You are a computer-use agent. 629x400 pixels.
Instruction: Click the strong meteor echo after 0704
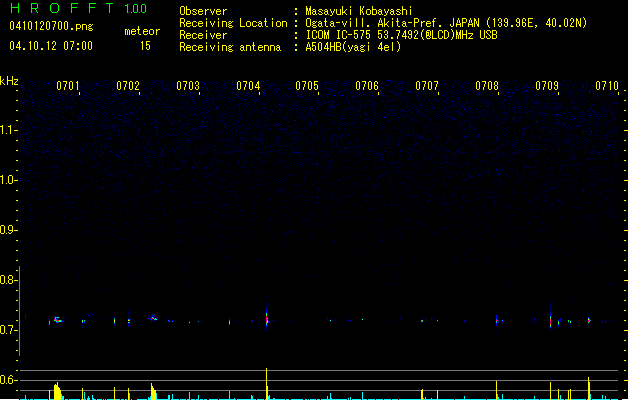267,319
